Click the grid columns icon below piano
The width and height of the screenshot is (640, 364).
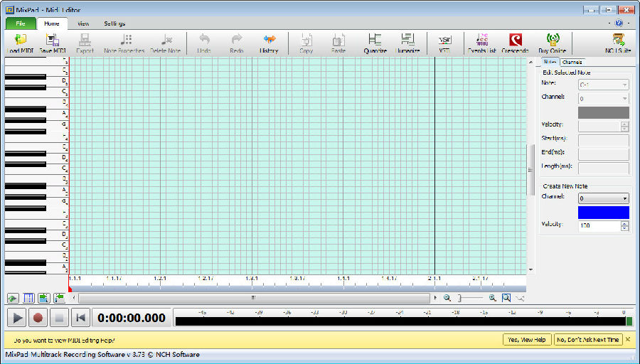28,299
